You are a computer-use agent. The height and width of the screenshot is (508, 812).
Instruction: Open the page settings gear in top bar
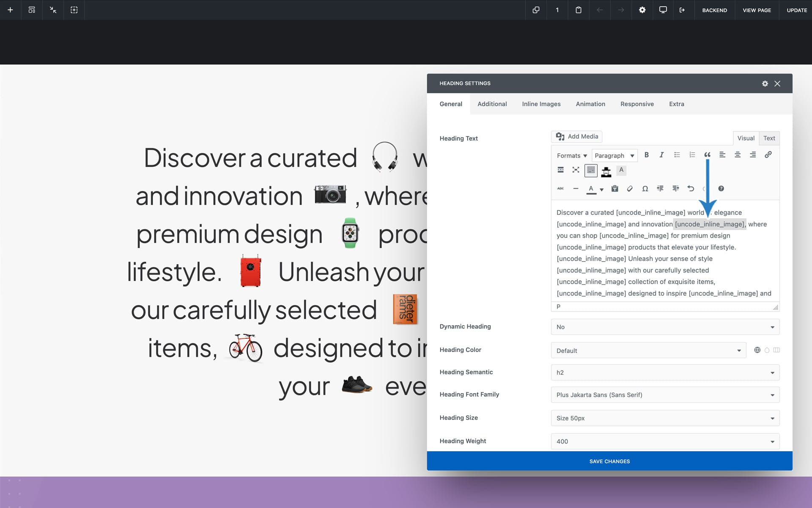click(x=642, y=10)
